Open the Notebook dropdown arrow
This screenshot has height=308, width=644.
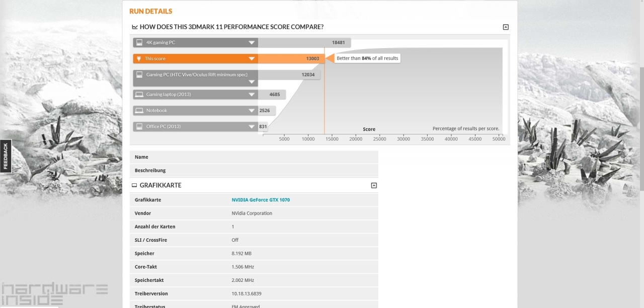pos(252,111)
